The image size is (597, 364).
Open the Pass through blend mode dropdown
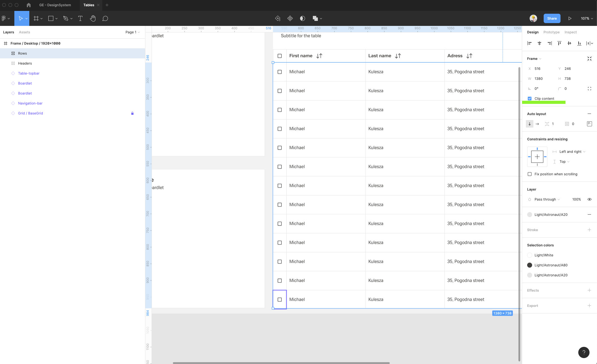point(547,199)
